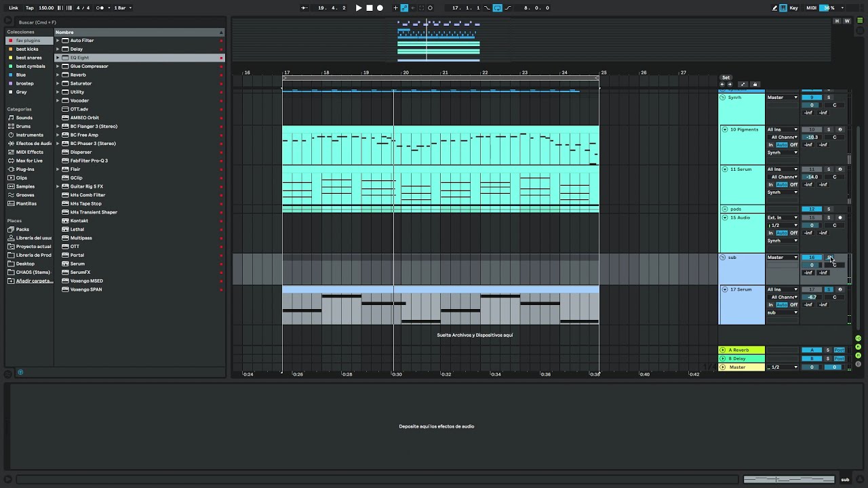The image size is (868, 488).
Task: Arm the 15 Audio track for recording
Action: [x=840, y=218]
